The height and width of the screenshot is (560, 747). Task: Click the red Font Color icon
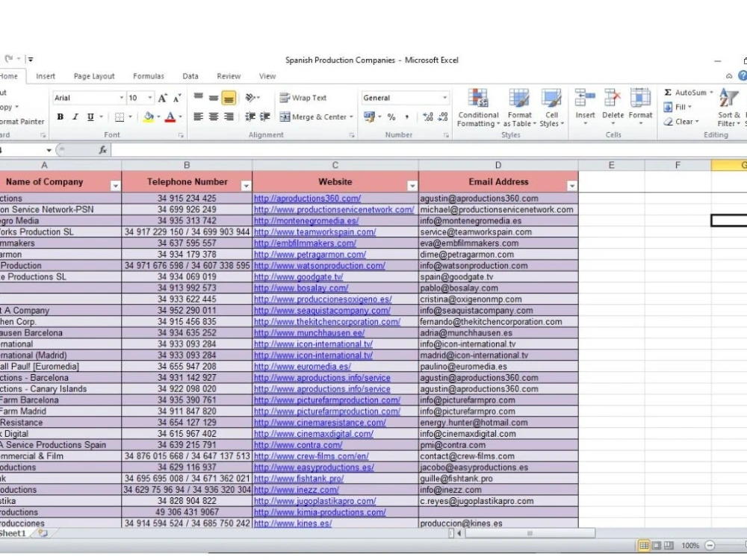point(170,116)
